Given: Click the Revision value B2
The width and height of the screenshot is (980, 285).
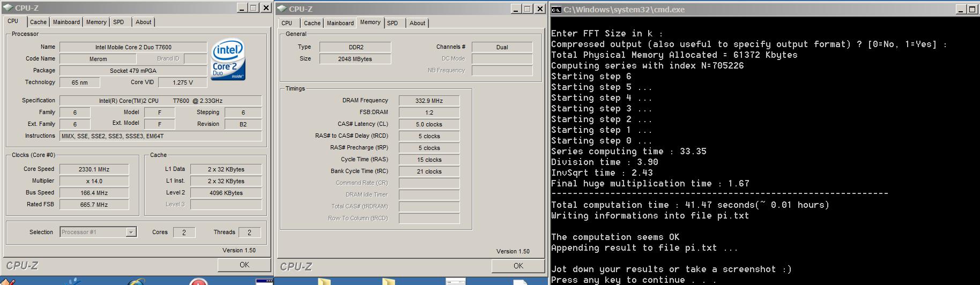Looking at the screenshot, I should (x=243, y=124).
